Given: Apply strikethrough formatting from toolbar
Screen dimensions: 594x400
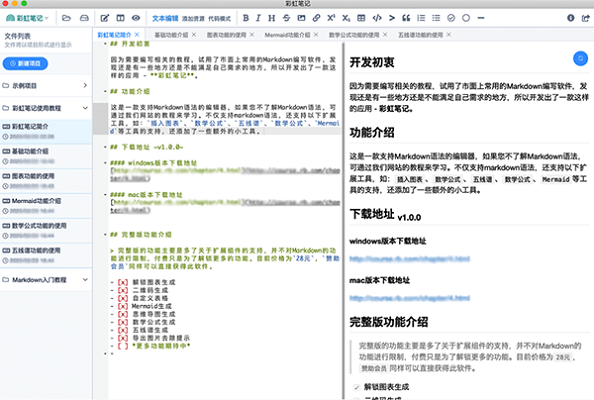Looking at the screenshot, I should [286, 18].
